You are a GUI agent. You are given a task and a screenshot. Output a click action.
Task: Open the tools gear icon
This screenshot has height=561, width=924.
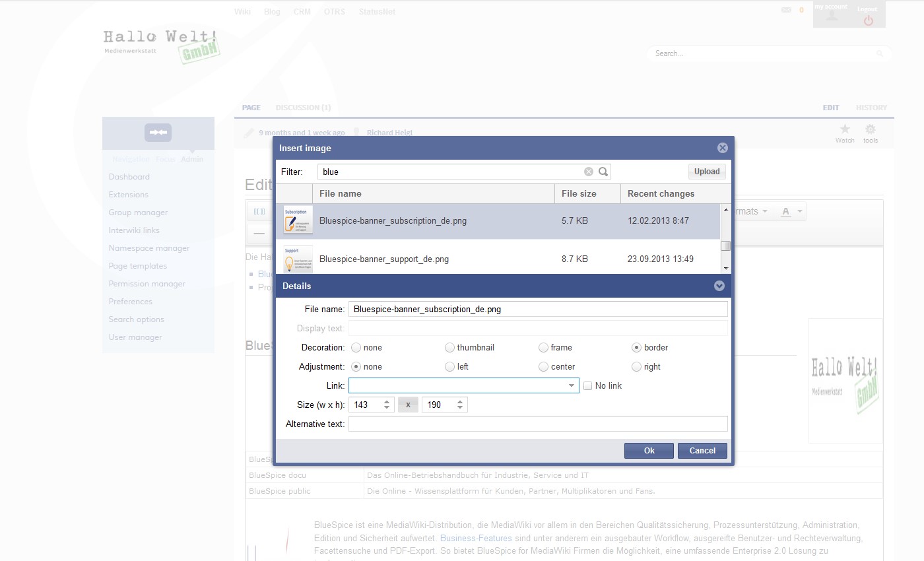(871, 131)
